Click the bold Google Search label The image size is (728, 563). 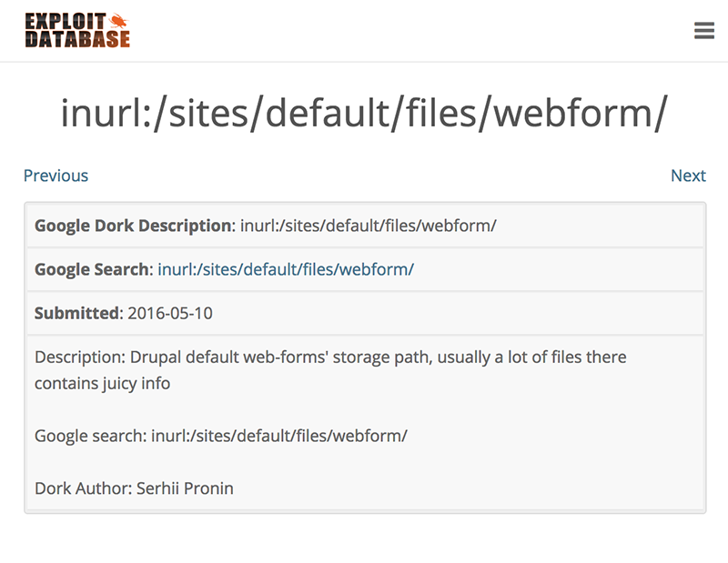point(92,269)
